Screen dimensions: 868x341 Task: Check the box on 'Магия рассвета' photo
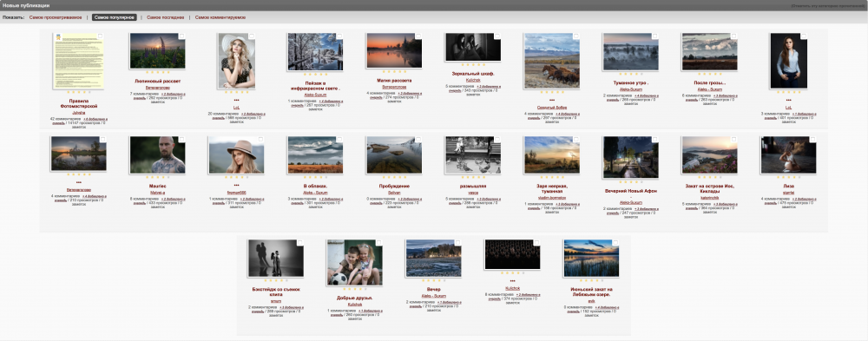coord(418,36)
